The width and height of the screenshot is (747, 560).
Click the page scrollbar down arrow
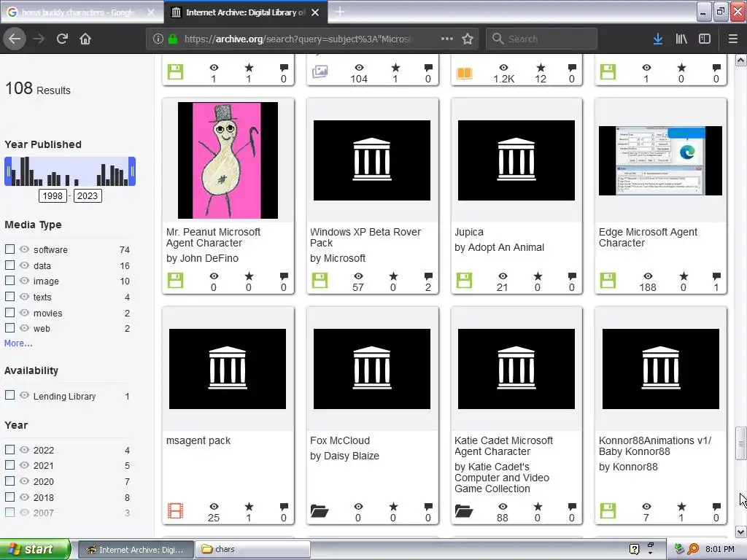pyautogui.click(x=740, y=532)
